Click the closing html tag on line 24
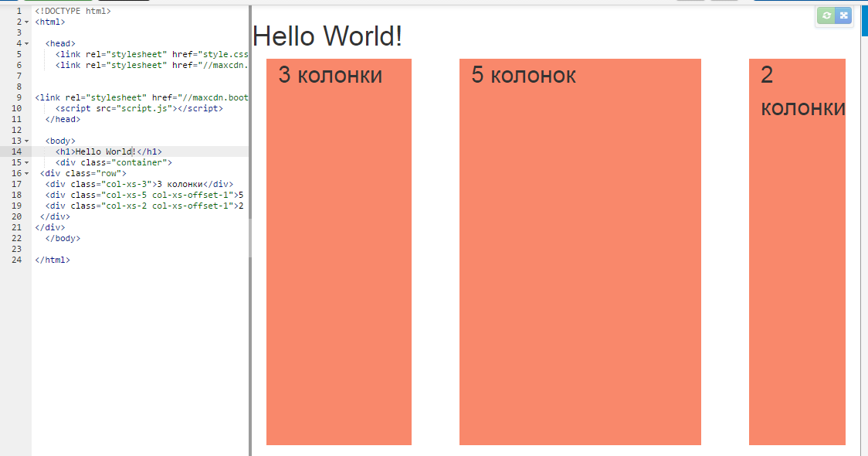868x456 pixels. click(x=51, y=260)
